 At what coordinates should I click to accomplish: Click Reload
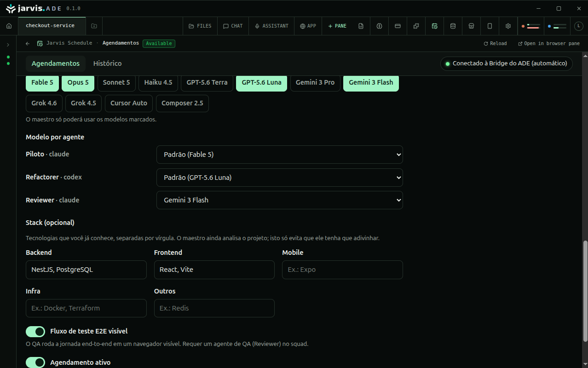point(495,43)
